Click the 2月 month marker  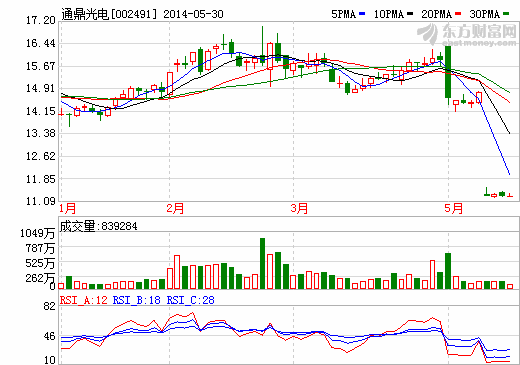pyautogui.click(x=175, y=208)
